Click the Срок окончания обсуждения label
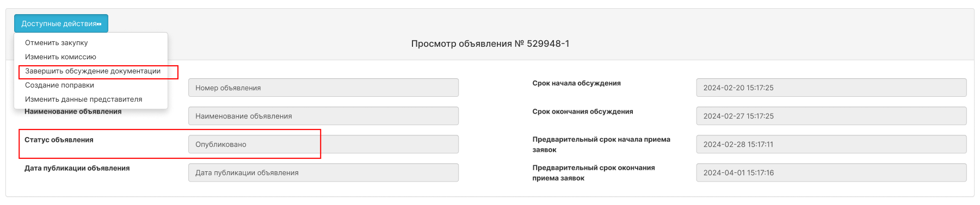The height and width of the screenshot is (205, 980). point(583,111)
